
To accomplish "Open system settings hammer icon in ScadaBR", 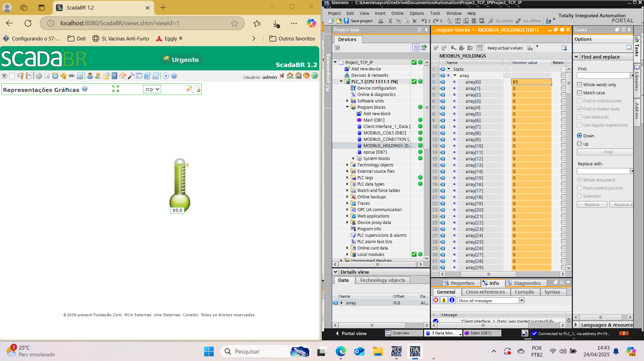I will tap(131, 76).
